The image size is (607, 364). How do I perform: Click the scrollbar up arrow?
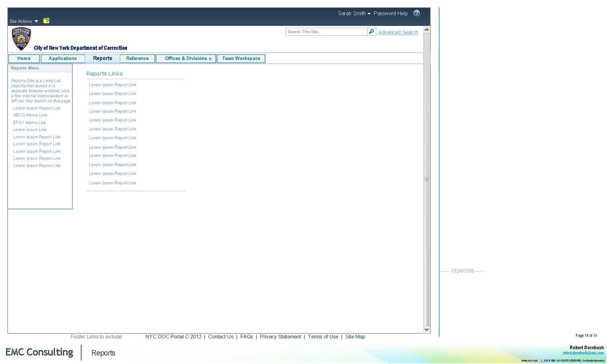click(426, 29)
